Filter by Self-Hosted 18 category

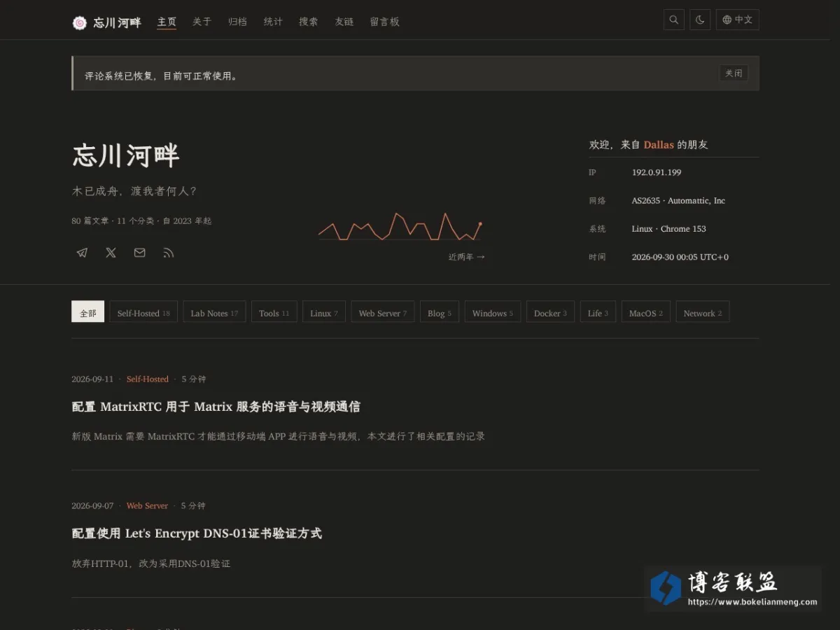[143, 312]
